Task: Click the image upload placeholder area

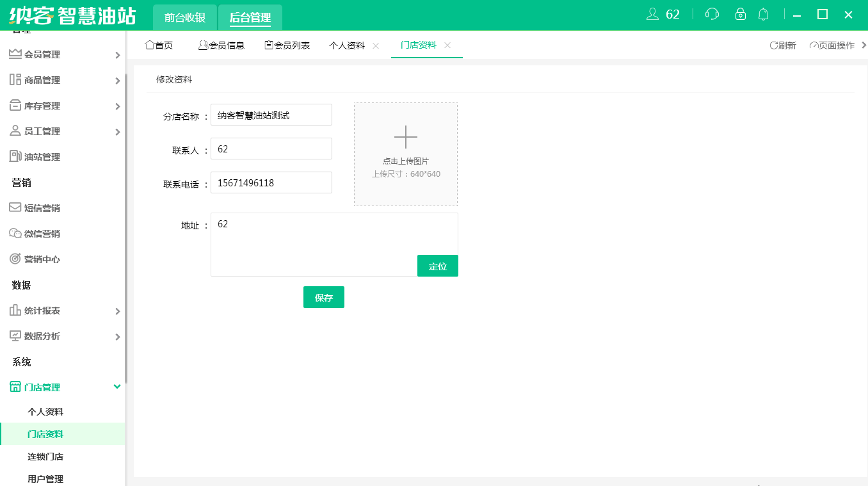Action: click(405, 154)
